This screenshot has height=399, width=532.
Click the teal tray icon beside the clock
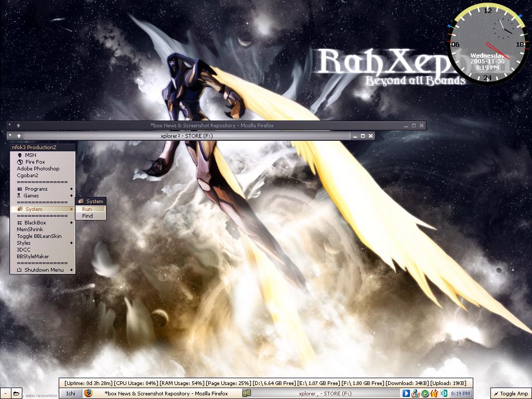(x=444, y=393)
